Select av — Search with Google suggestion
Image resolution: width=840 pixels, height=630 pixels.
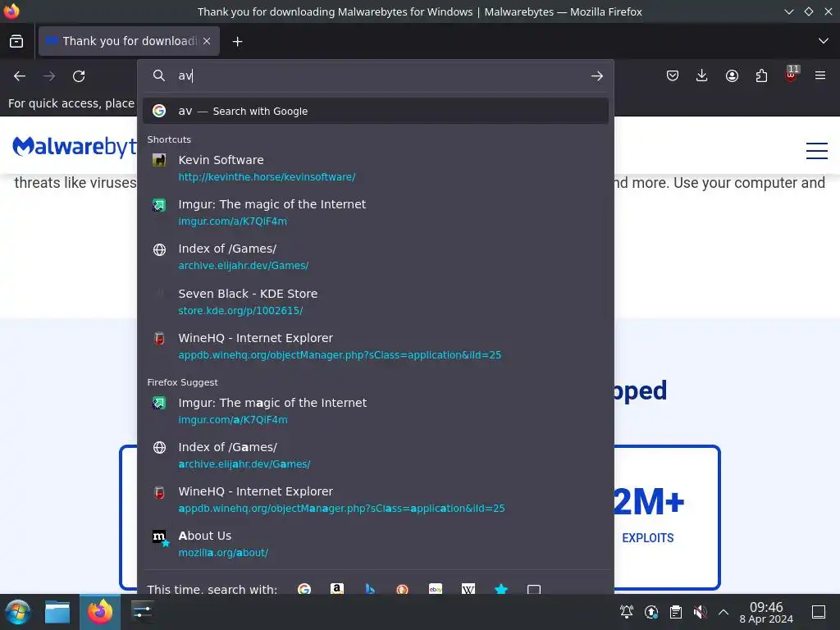pyautogui.click(x=376, y=111)
